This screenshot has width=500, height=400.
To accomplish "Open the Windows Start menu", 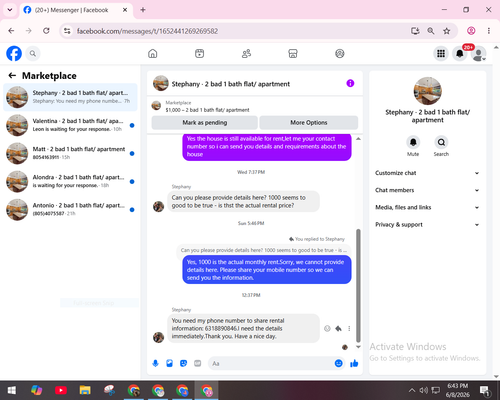I will pos(12,390).
